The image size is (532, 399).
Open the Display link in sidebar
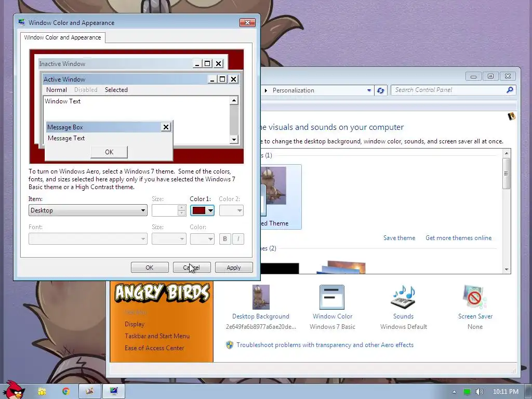(135, 324)
